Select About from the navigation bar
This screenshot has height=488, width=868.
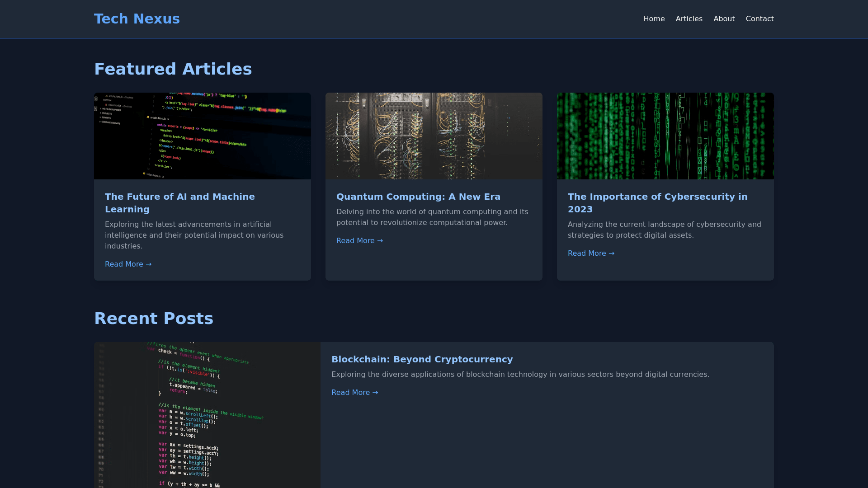pyautogui.click(x=724, y=19)
